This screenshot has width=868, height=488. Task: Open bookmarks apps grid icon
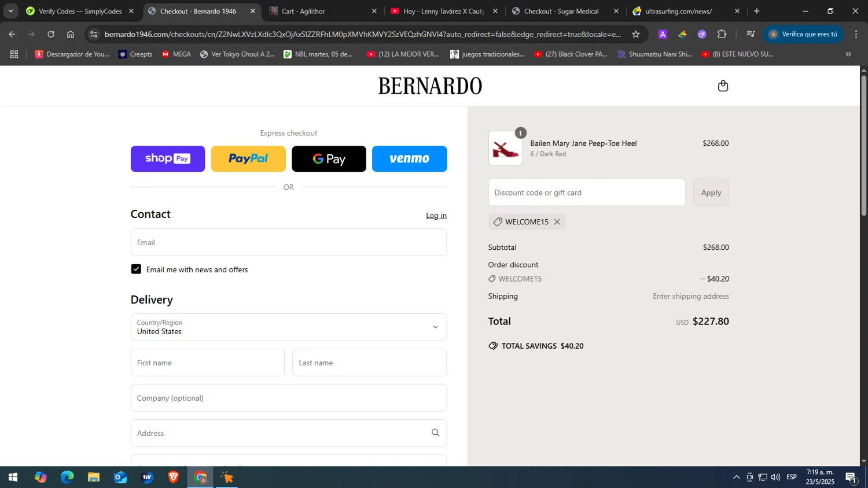14,54
